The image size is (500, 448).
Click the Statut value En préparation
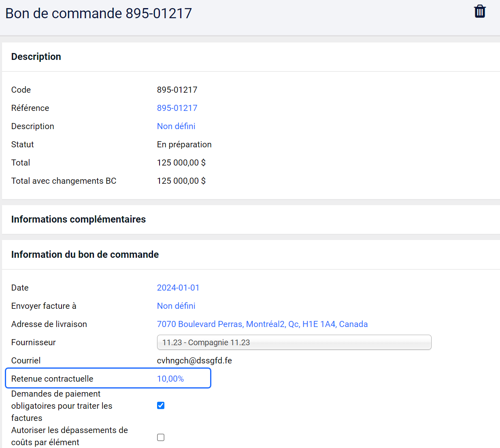[184, 144]
